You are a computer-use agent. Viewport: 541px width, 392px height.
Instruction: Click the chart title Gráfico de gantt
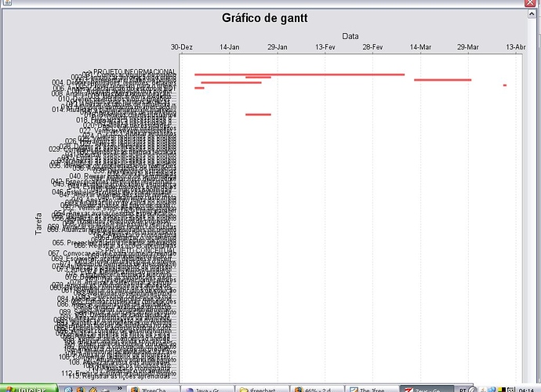tap(265, 18)
